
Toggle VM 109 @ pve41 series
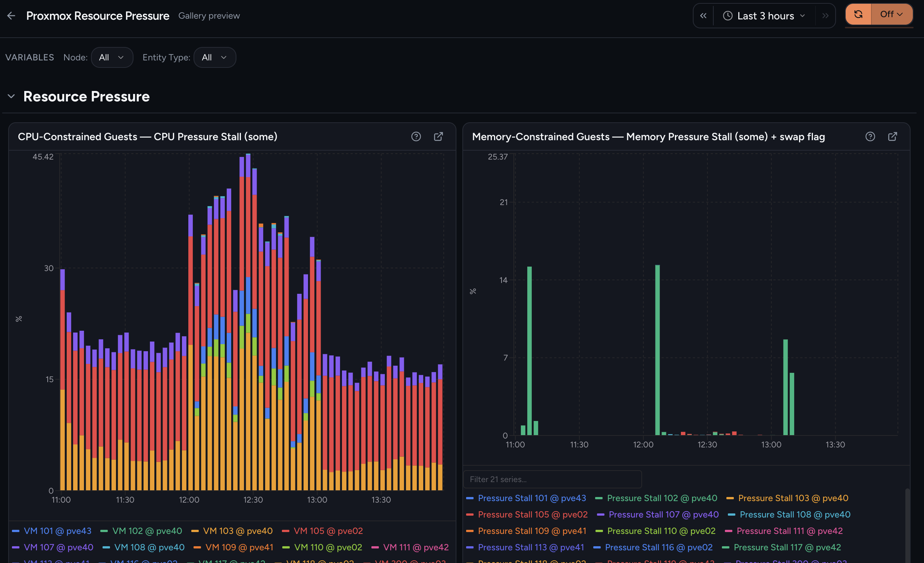(x=234, y=547)
